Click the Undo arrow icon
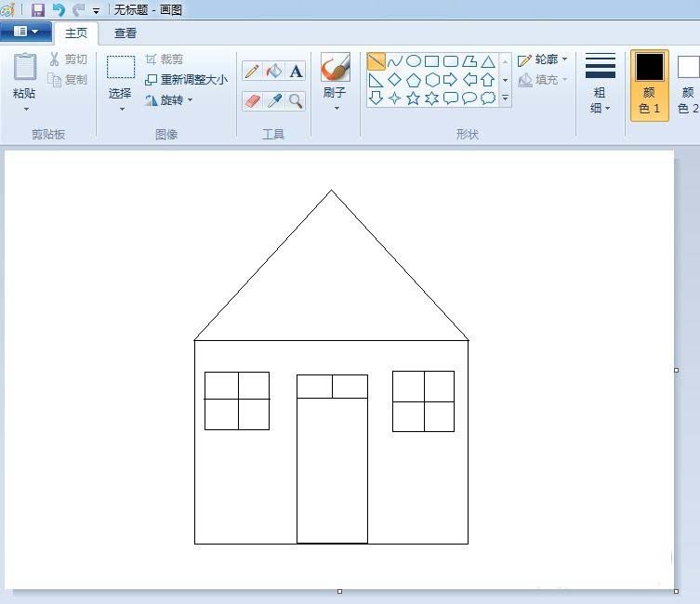 59,10
